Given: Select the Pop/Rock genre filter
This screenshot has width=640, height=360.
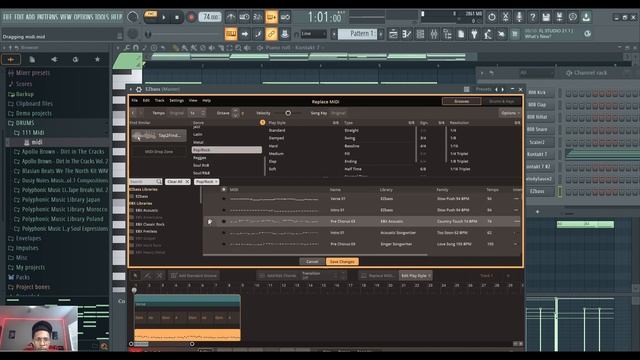Looking at the screenshot, I should (227, 150).
